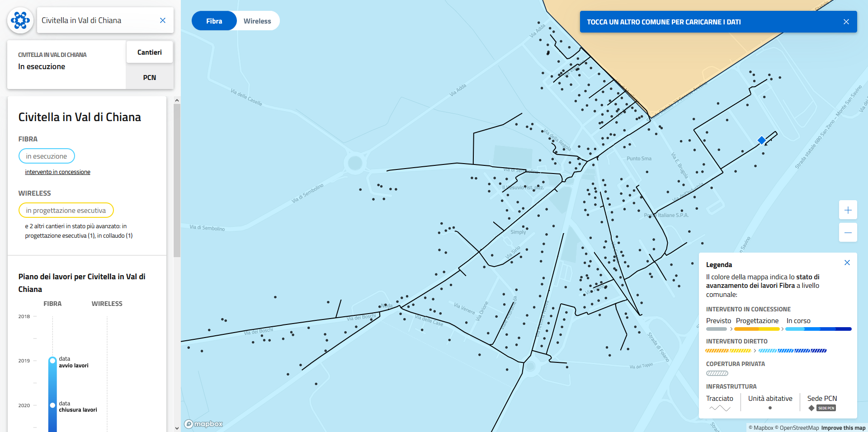This screenshot has height=432, width=868.
Task: Switch map to Fibra view
Action: [214, 21]
